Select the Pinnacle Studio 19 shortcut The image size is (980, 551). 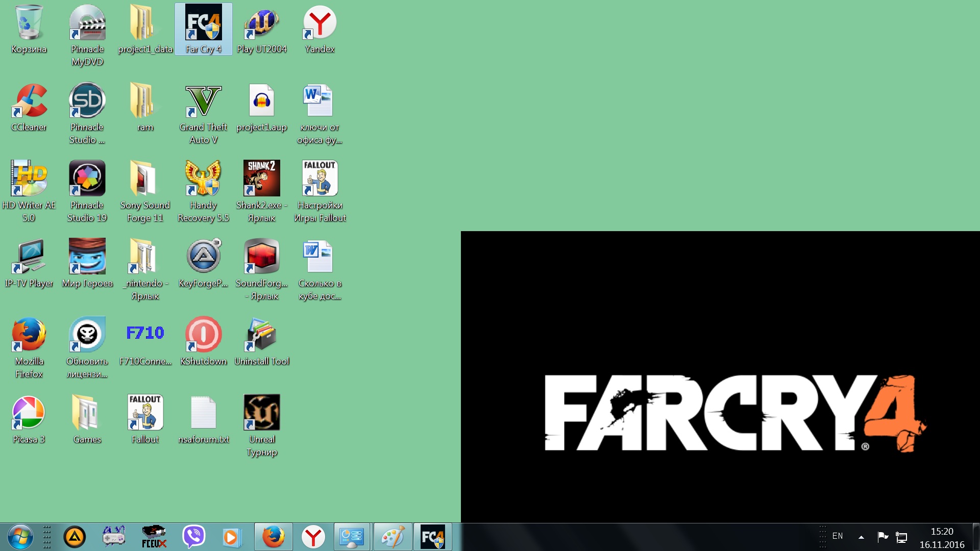click(x=87, y=179)
